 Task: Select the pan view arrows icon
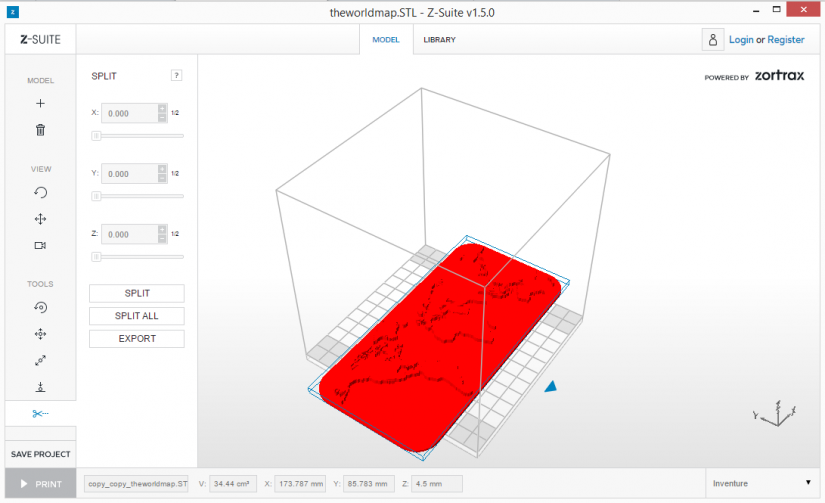pos(41,219)
